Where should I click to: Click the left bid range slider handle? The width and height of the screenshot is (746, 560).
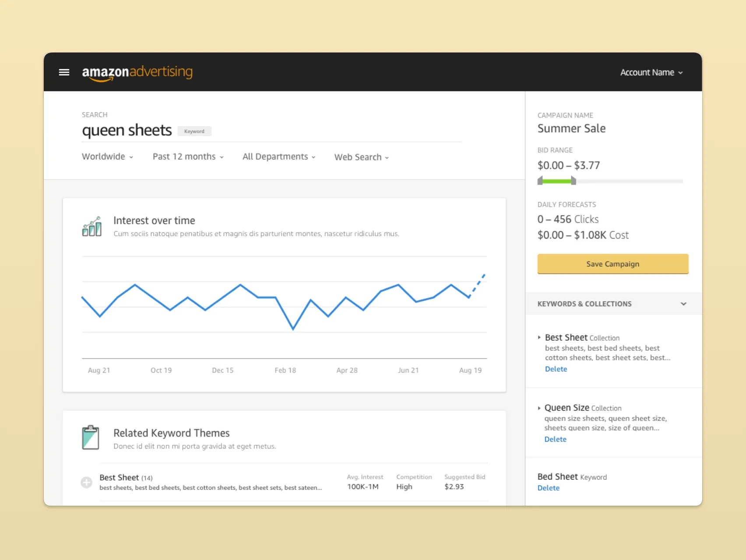540,180
